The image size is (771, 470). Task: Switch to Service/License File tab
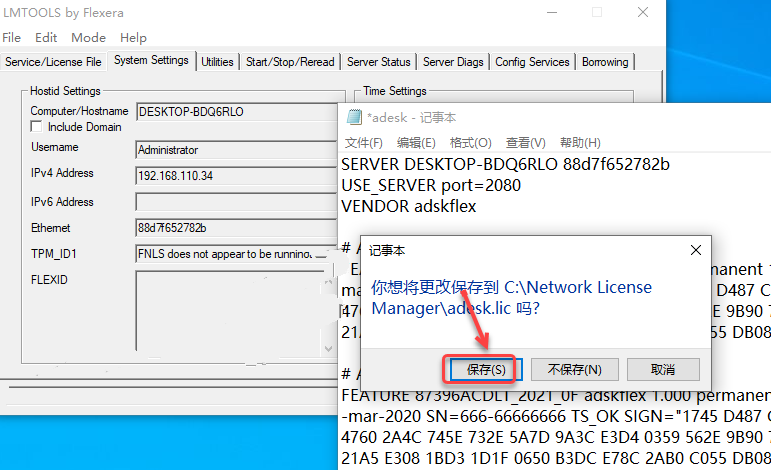(x=53, y=62)
